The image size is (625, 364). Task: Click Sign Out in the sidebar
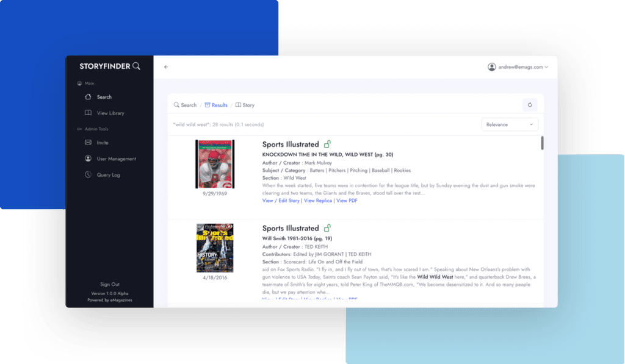[110, 284]
